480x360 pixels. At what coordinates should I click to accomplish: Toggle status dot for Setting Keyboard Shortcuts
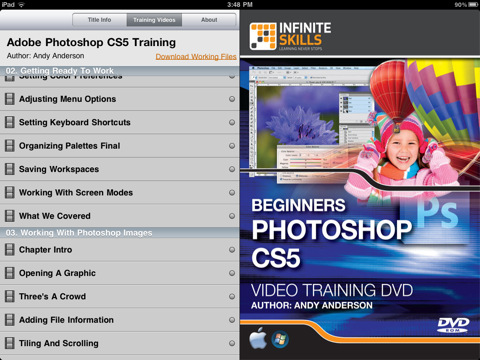pyautogui.click(x=232, y=122)
